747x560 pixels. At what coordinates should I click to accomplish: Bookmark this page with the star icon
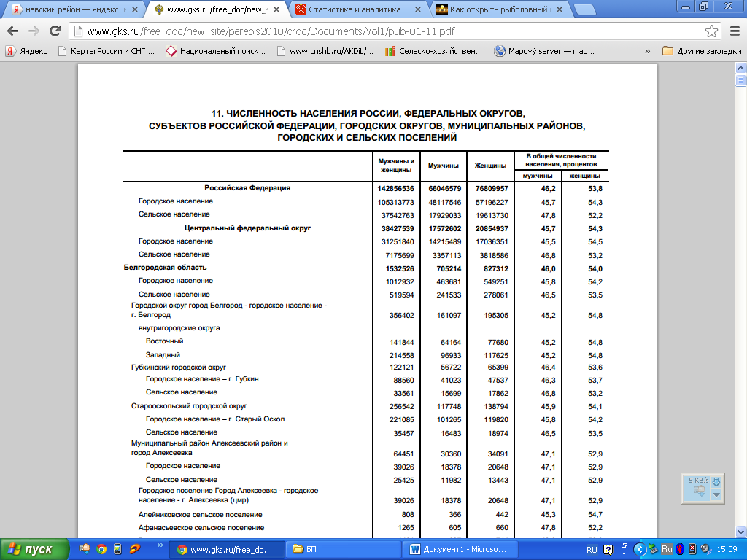(711, 31)
